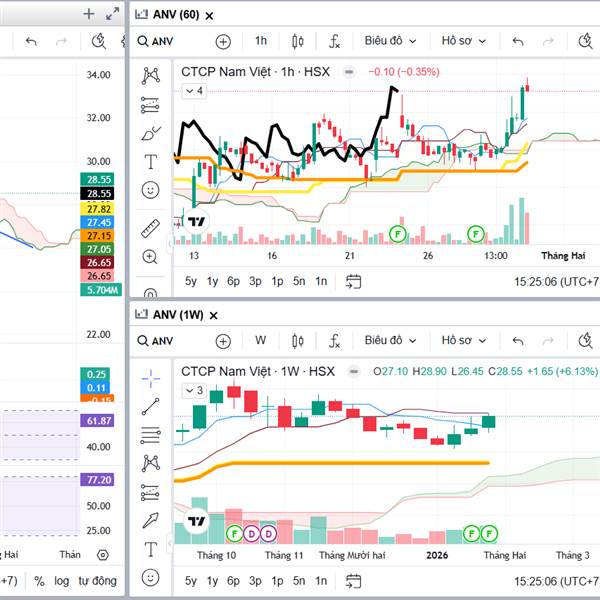Toggle tự động auto scale in left chart

tap(98, 581)
